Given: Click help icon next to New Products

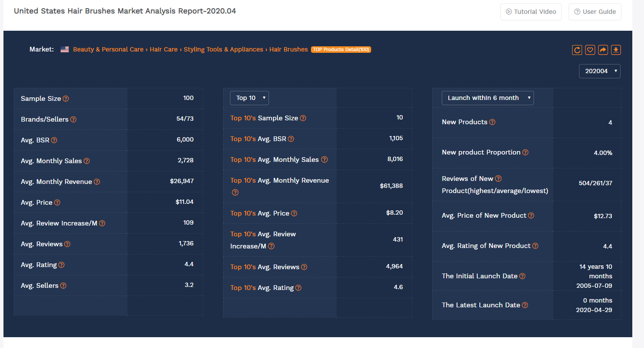Looking at the screenshot, I should click(x=492, y=122).
